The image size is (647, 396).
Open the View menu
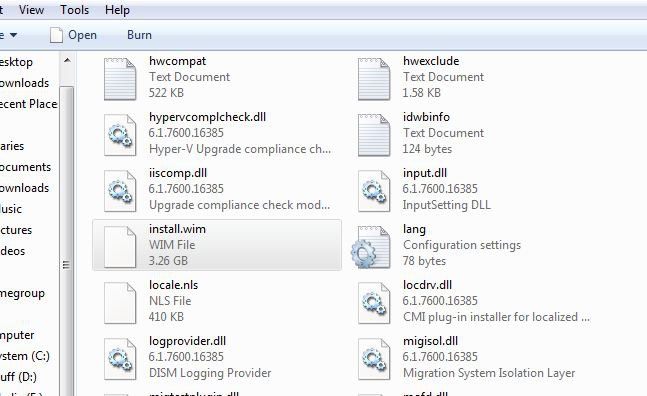coord(31,9)
